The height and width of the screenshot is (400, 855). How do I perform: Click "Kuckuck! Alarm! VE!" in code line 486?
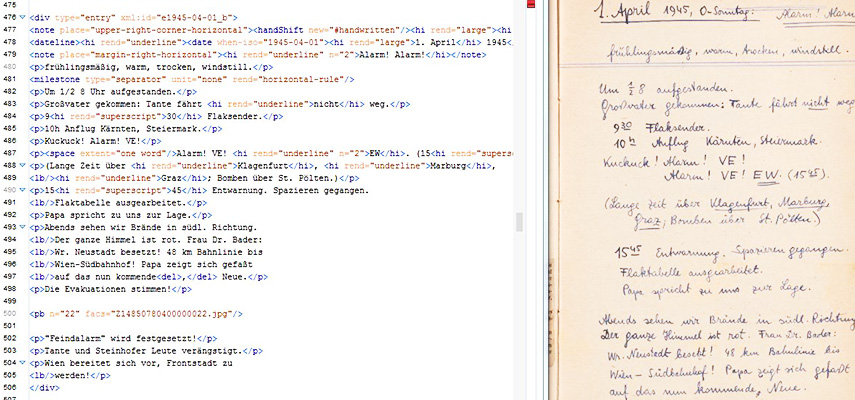click(91, 141)
